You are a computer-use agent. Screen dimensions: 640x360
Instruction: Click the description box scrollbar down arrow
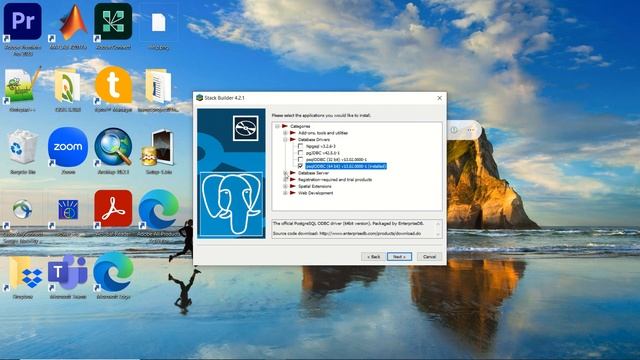click(x=438, y=234)
